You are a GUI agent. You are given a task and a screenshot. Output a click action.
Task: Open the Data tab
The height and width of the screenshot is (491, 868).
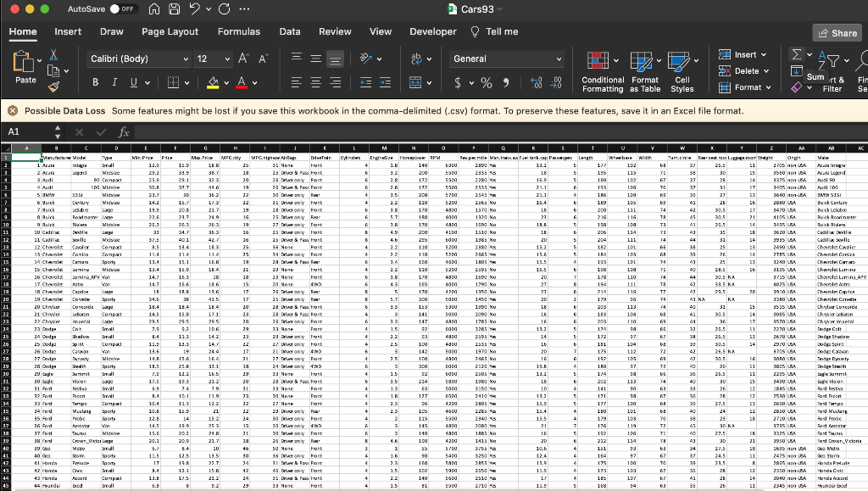pyautogui.click(x=290, y=31)
